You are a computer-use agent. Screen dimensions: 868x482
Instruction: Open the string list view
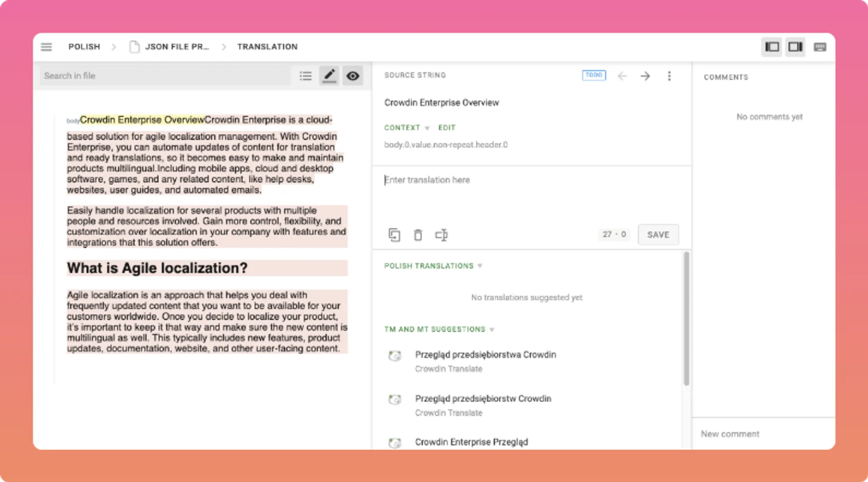306,76
